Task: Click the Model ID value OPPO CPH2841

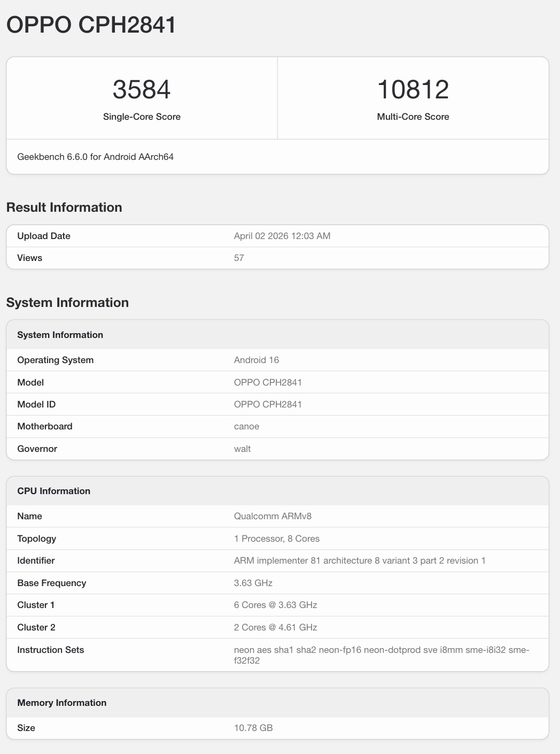Action: (268, 404)
